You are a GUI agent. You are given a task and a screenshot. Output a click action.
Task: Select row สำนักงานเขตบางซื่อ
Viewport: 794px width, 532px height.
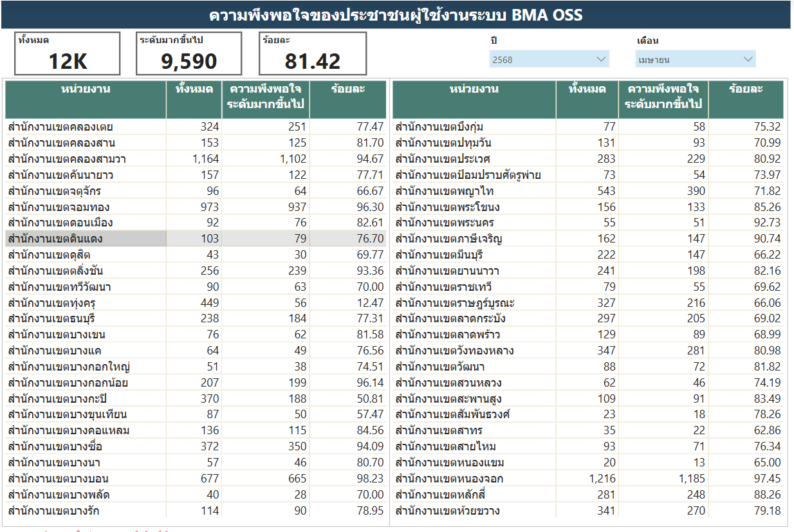196,446
